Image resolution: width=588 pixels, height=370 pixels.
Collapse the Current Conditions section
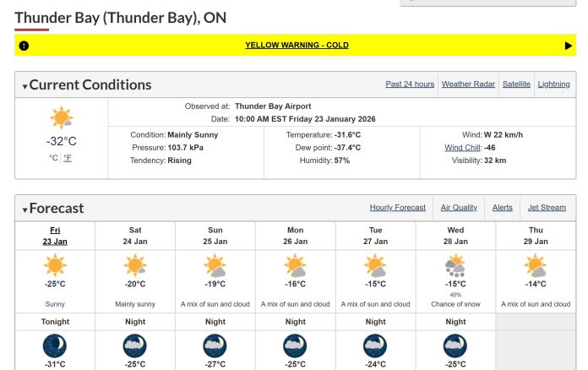tap(25, 86)
